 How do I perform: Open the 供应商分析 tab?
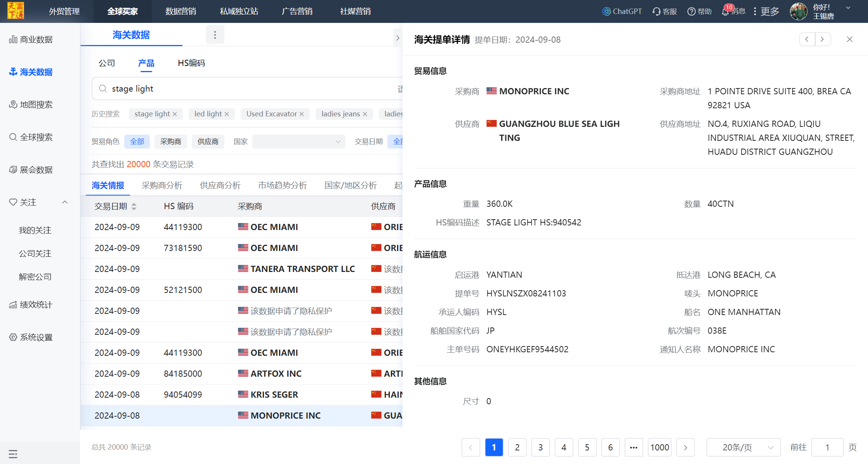click(220, 185)
